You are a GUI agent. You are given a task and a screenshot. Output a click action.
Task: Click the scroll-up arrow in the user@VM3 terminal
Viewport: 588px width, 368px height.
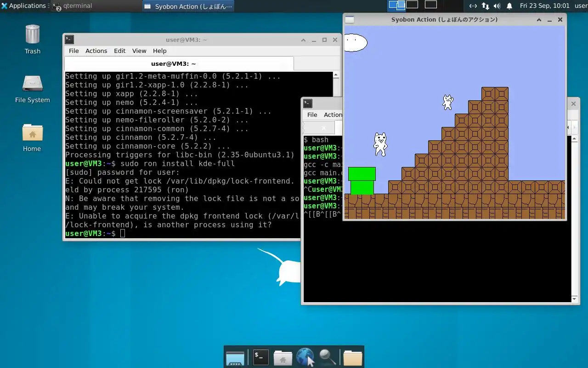pos(336,75)
